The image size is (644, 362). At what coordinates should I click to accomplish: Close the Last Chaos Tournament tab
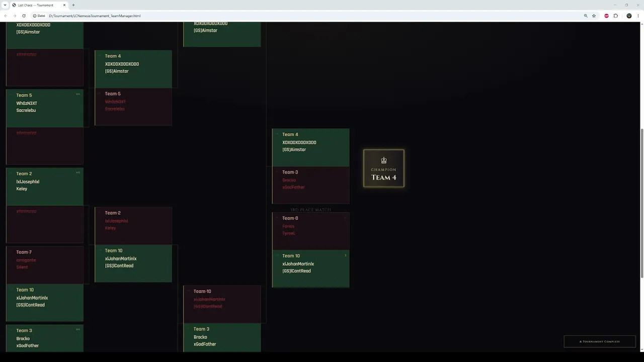(64, 5)
